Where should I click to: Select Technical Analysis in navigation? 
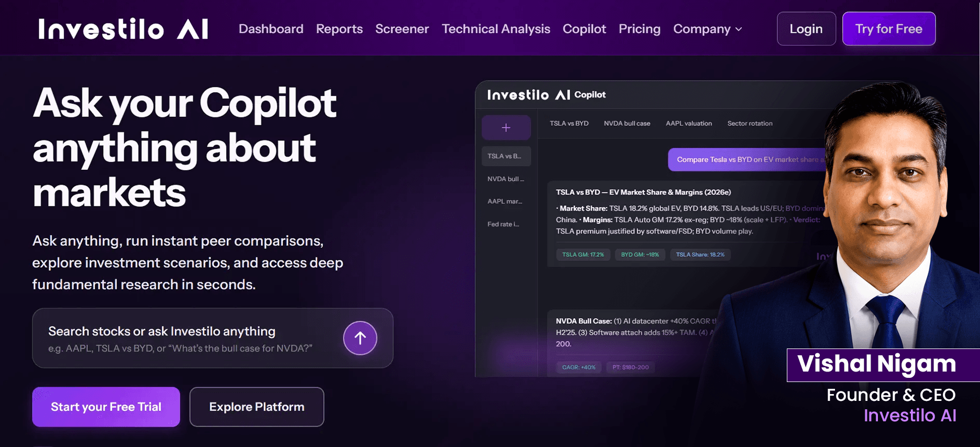[x=496, y=29]
